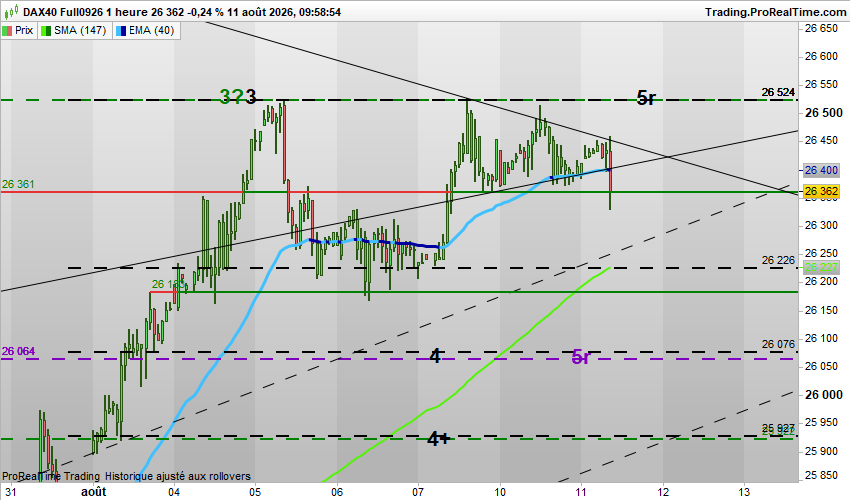Click 25 900 on the price axis
The image size is (850, 500).
(x=821, y=451)
